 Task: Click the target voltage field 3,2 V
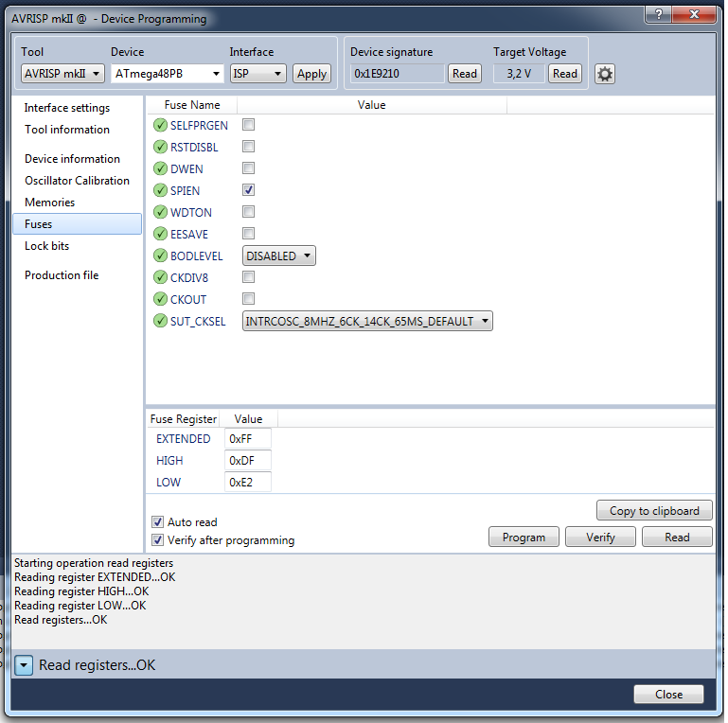[519, 74]
